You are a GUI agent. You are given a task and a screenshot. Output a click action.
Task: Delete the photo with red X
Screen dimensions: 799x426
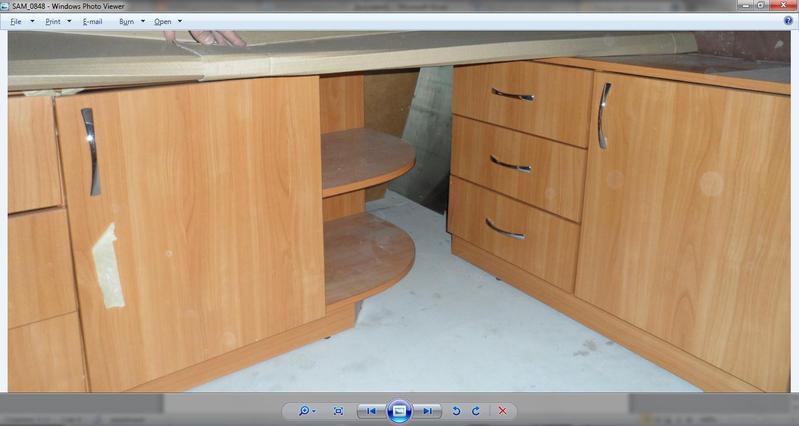pyautogui.click(x=502, y=411)
